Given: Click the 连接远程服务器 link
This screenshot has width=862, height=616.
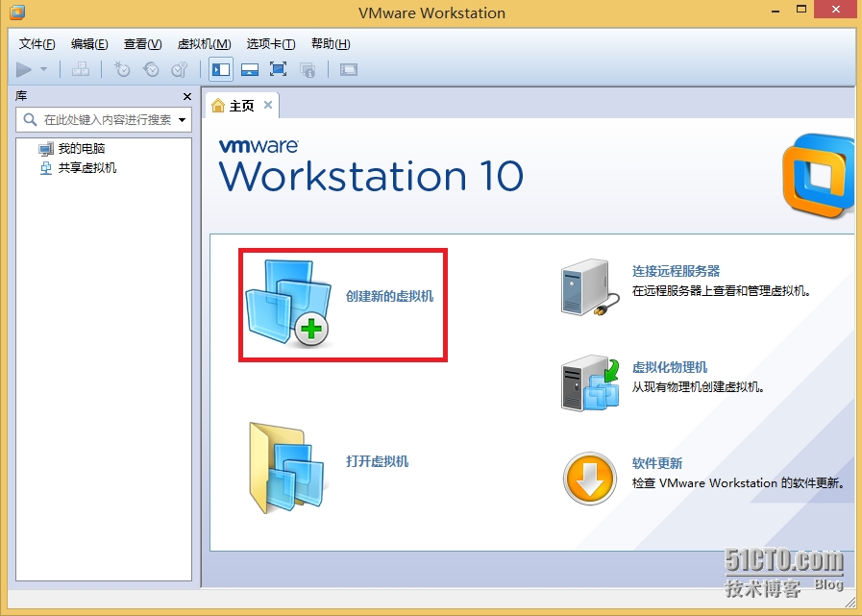Looking at the screenshot, I should [x=677, y=271].
